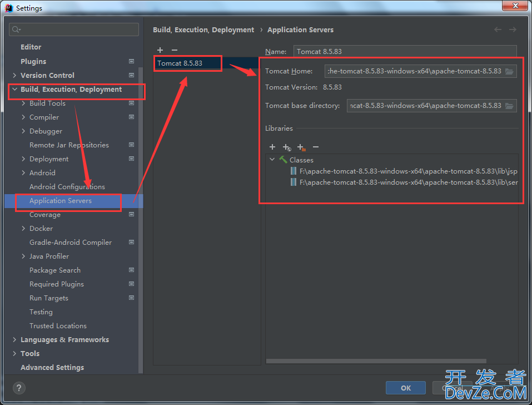This screenshot has height=405, width=532.
Task: Click the project-level icon beside Gradle-Android Compiler
Action: click(x=131, y=243)
